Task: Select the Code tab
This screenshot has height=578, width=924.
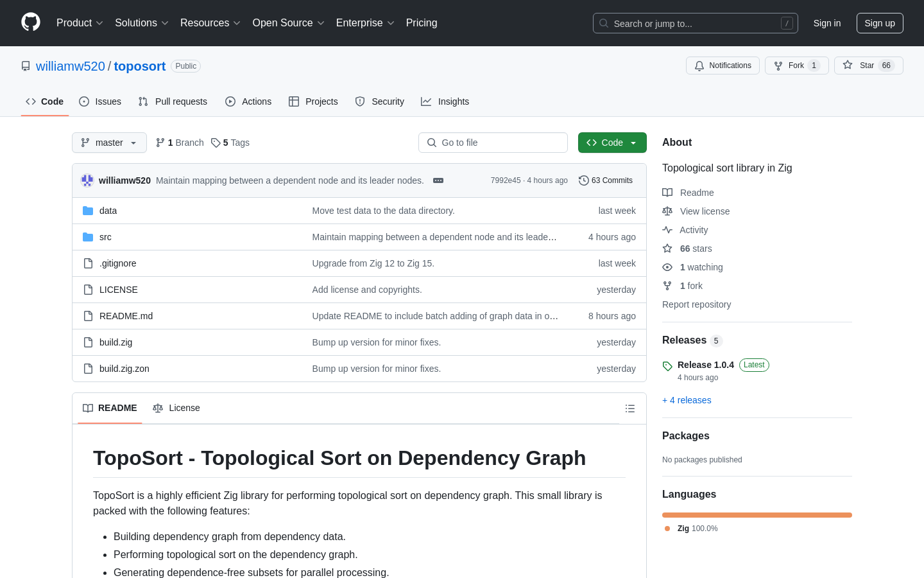Action: [x=45, y=101]
